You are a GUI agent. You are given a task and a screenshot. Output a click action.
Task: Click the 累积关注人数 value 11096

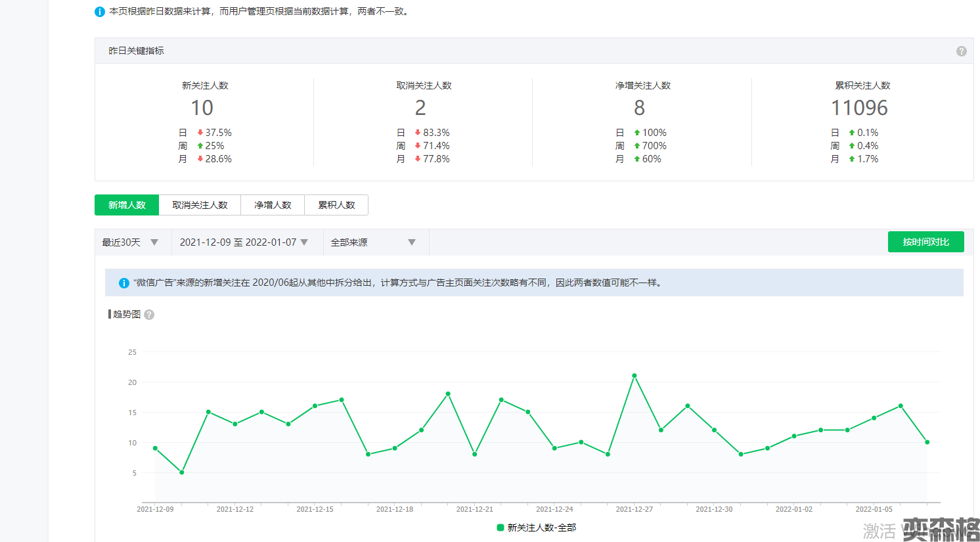859,108
